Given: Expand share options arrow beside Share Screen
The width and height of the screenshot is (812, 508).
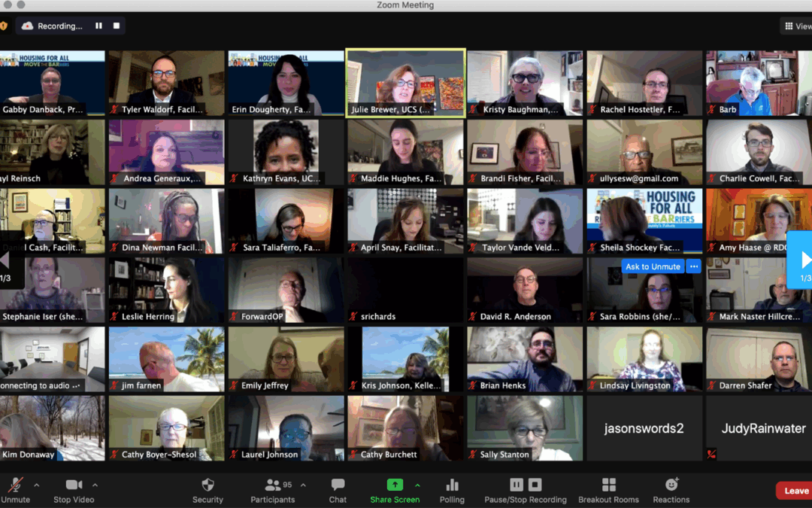Looking at the screenshot, I should click(x=417, y=485).
